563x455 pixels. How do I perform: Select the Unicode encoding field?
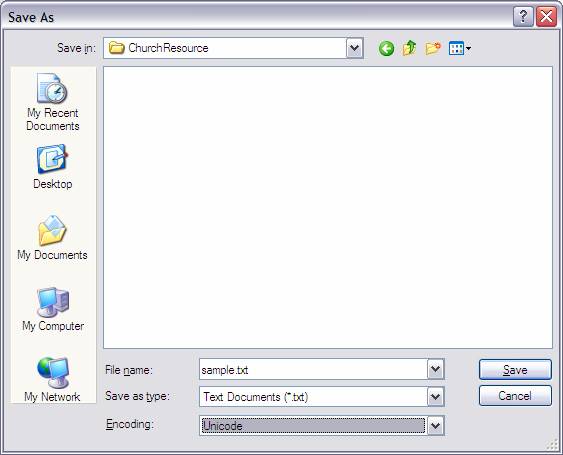[313, 426]
